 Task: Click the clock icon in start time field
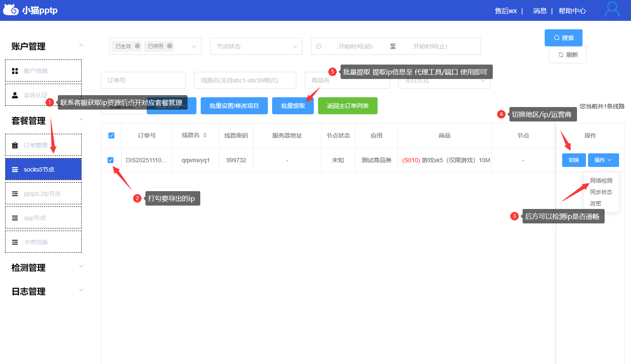(x=319, y=46)
